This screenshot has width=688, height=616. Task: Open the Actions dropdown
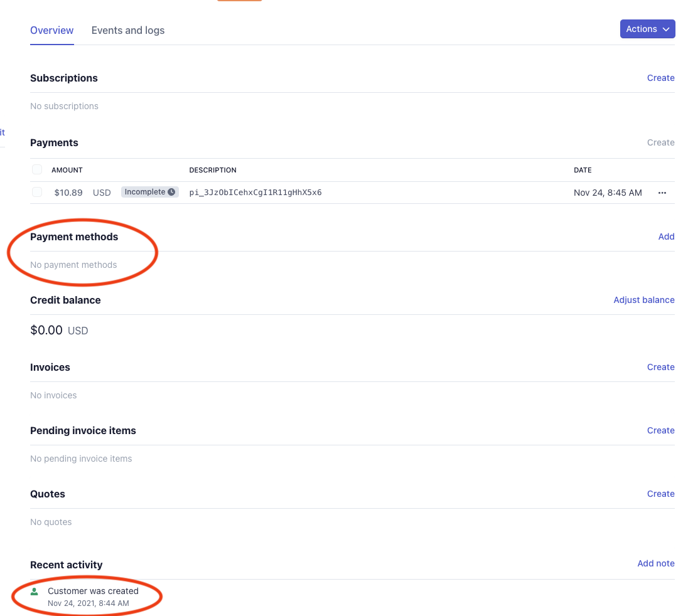pos(647,29)
